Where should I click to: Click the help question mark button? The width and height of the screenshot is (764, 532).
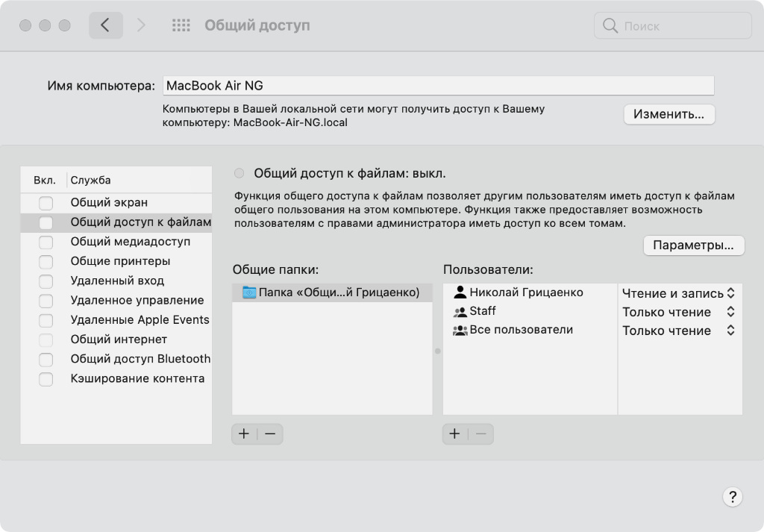point(732,497)
